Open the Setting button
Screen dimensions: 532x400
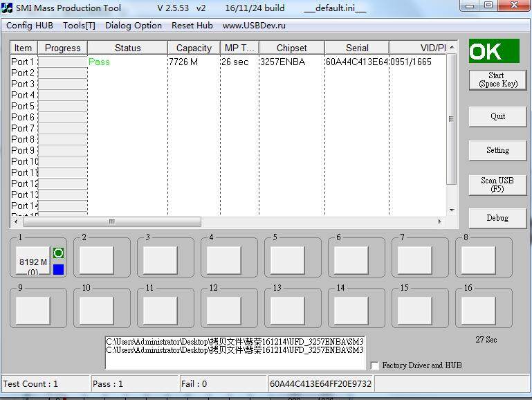coord(497,150)
